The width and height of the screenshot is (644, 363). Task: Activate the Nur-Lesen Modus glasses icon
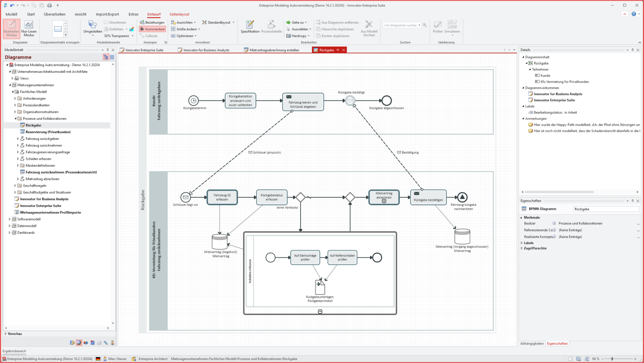29,25
